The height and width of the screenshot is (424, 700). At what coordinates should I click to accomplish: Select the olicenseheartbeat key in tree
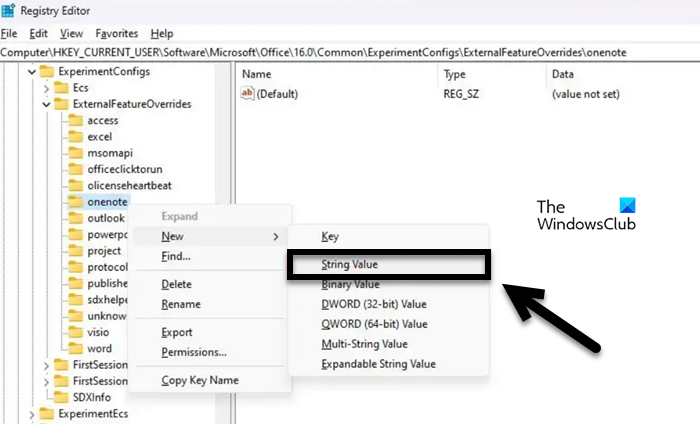(x=129, y=186)
